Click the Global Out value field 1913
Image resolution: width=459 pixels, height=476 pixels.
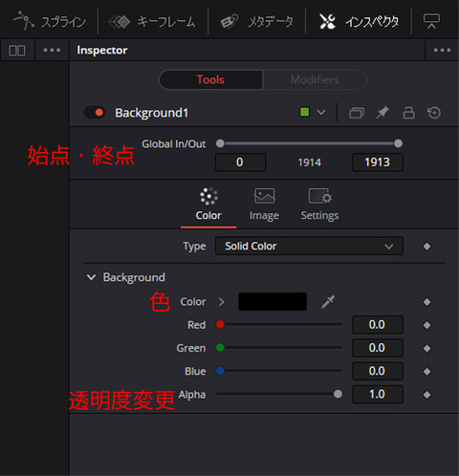(x=378, y=162)
